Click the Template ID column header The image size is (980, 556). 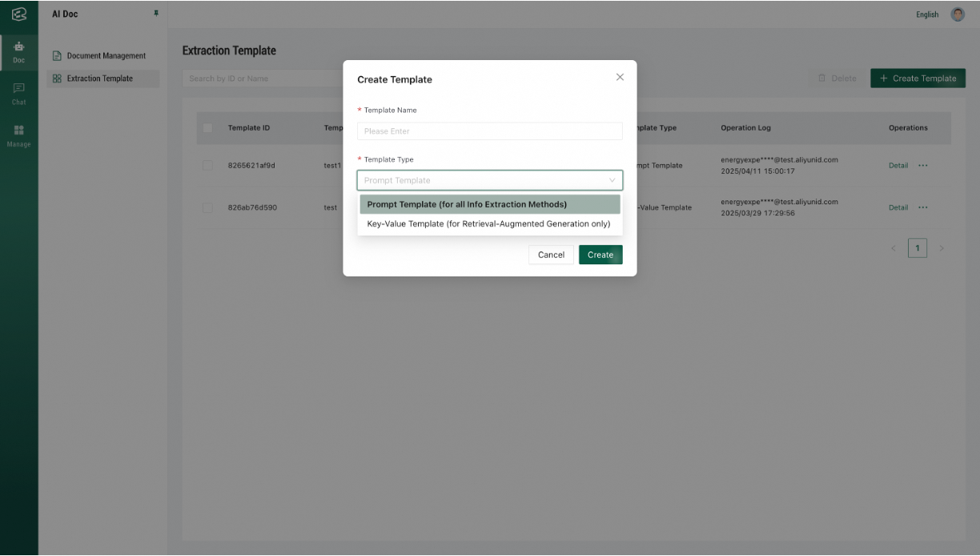tap(249, 128)
